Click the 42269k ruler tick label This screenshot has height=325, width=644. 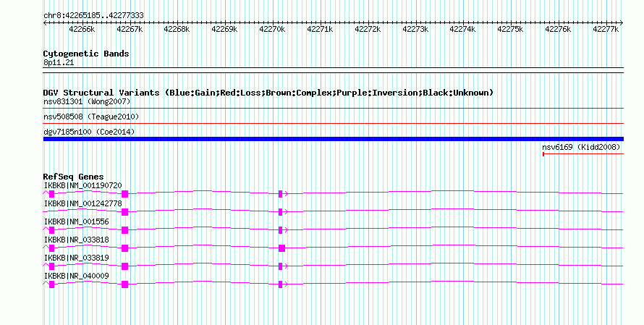[224, 29]
